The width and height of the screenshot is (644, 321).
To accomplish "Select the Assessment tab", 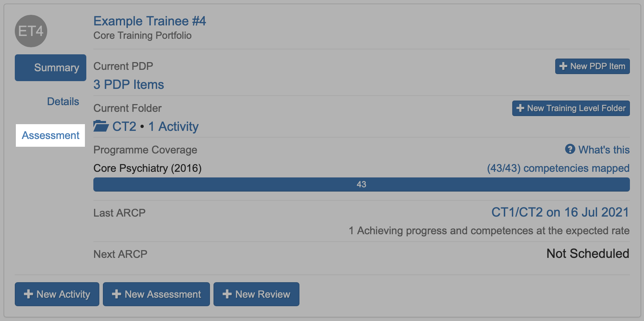I will (x=51, y=135).
